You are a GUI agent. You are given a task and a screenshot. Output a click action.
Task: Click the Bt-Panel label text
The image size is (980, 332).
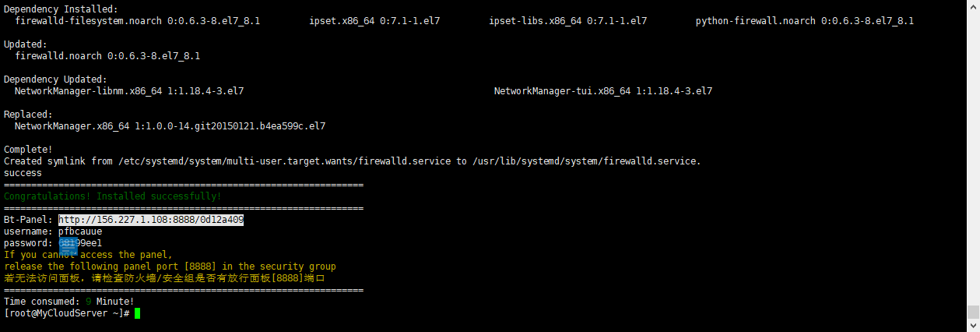(x=28, y=220)
